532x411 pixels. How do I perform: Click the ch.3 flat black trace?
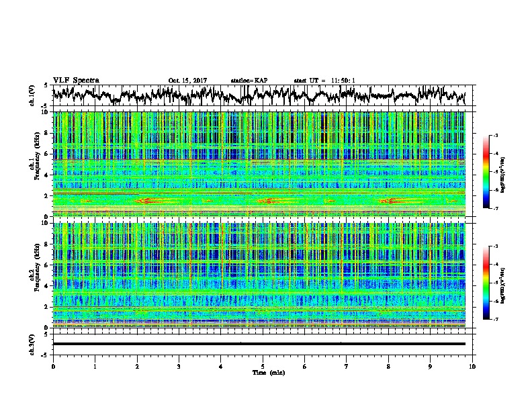pyautogui.click(x=259, y=344)
